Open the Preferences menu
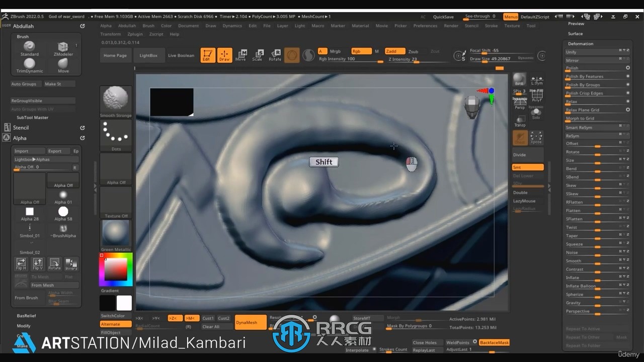Screen dimensions: 644x362 (x=425, y=26)
